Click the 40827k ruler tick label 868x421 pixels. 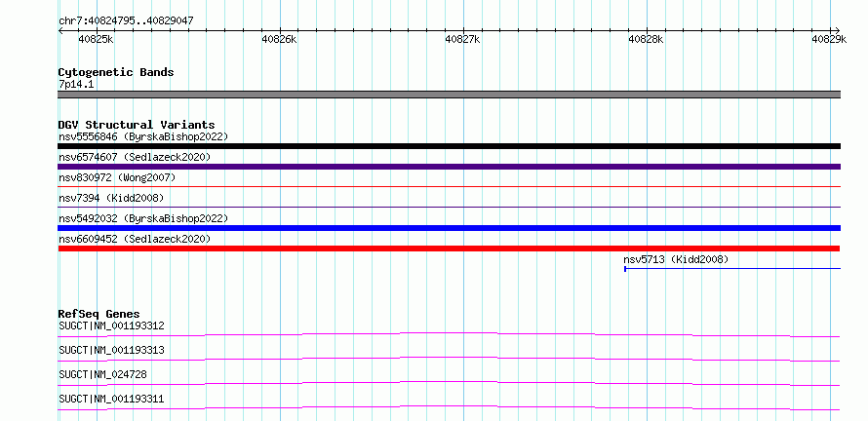463,39
